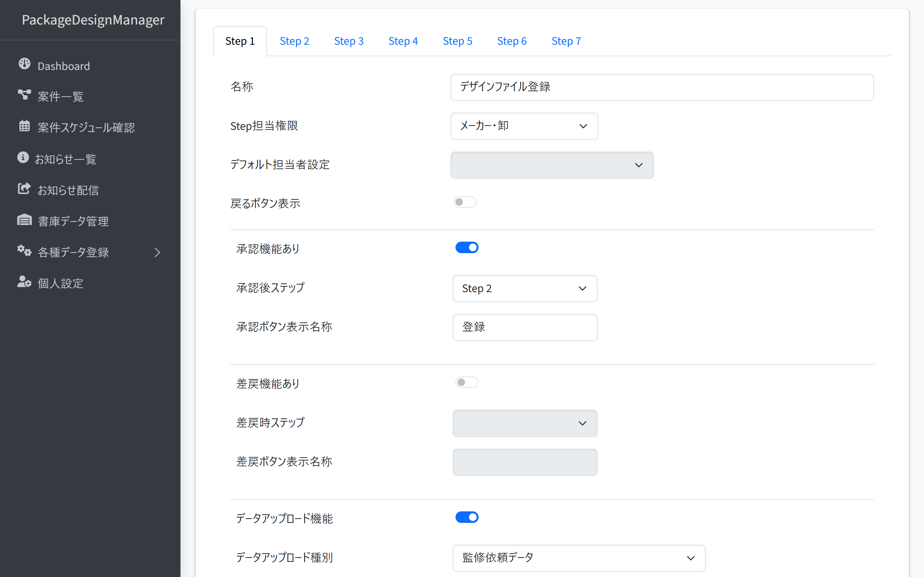Click the PackageDesignManager title link
The width and height of the screenshot is (924, 577).
[x=93, y=20]
